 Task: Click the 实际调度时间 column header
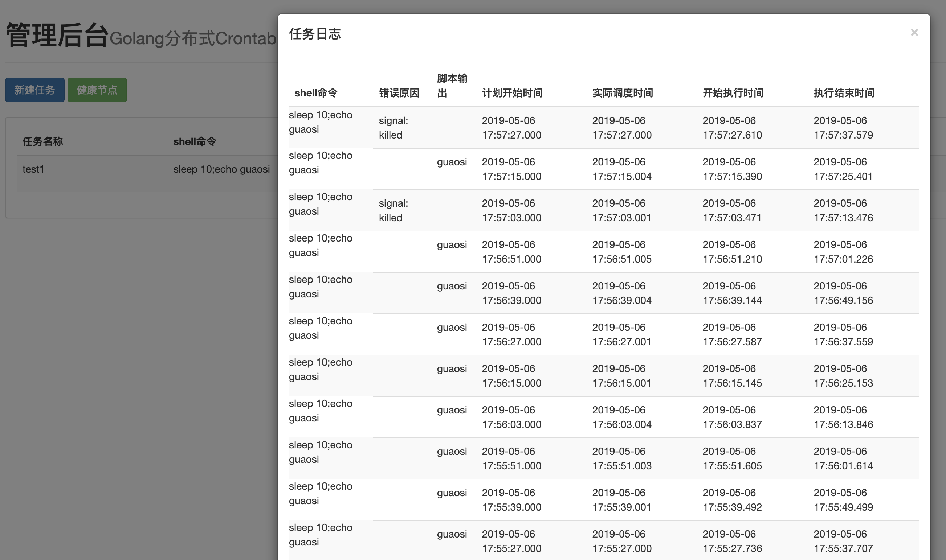point(622,93)
